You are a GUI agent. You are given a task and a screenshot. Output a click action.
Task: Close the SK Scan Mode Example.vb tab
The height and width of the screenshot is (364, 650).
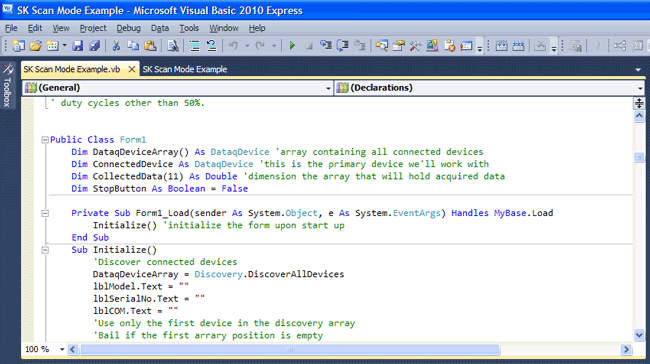[131, 69]
